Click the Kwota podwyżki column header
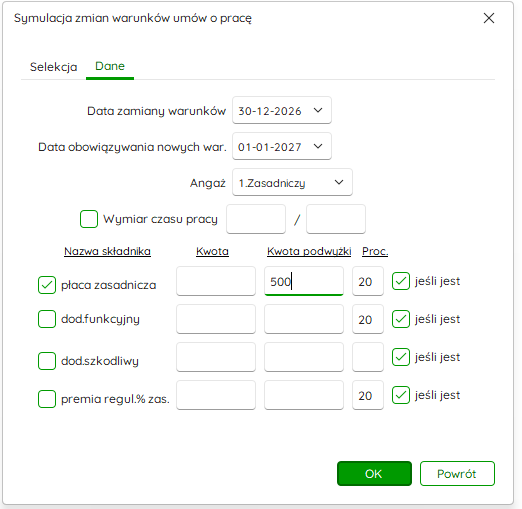The height and width of the screenshot is (509, 522). pos(309,251)
